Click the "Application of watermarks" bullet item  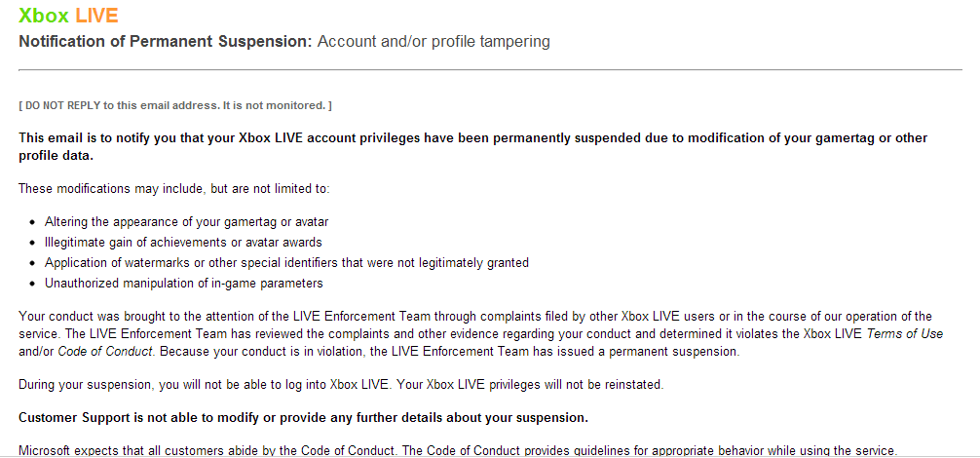point(286,262)
